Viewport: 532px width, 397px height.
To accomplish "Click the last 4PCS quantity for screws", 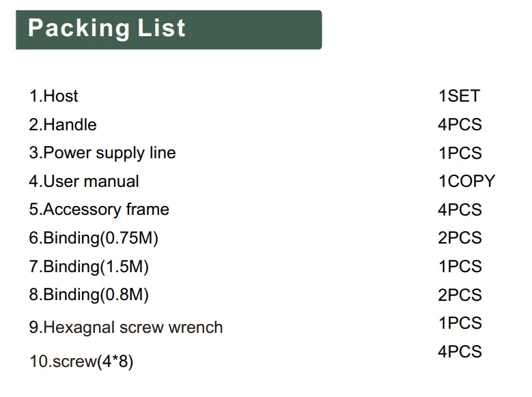I will pos(460,351).
